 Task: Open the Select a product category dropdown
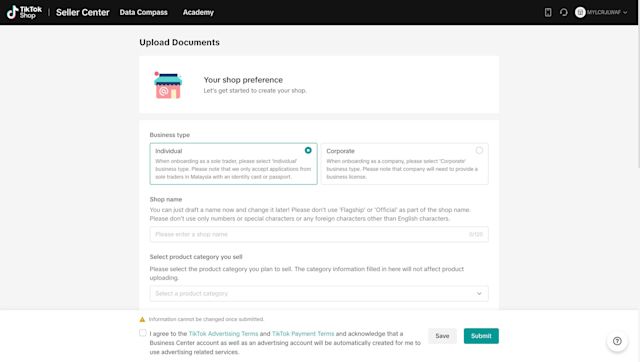pyautogui.click(x=319, y=293)
